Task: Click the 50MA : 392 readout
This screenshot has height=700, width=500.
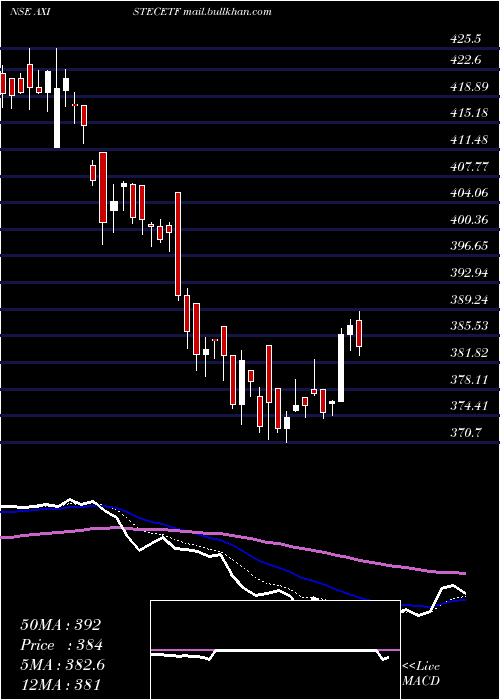Action: coord(61,625)
